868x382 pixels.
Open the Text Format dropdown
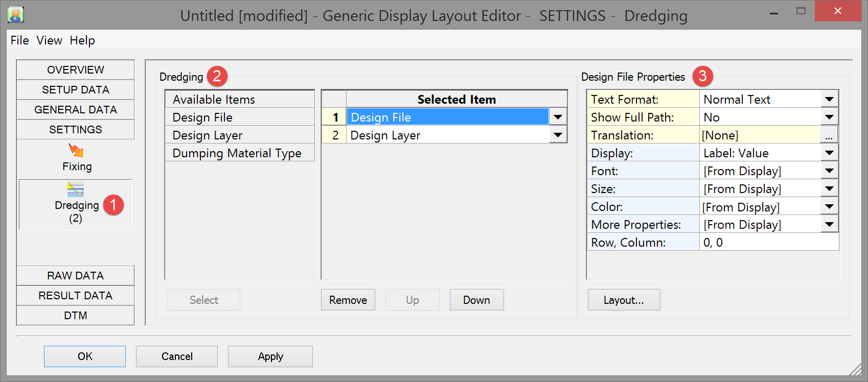829,99
